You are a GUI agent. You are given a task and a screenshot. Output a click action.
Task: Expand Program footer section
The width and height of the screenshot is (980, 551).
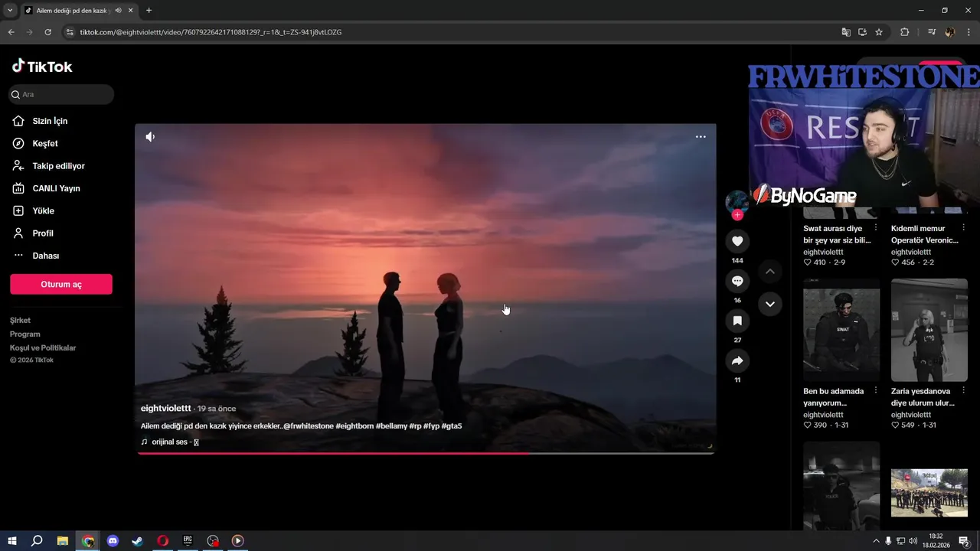pyautogui.click(x=25, y=334)
